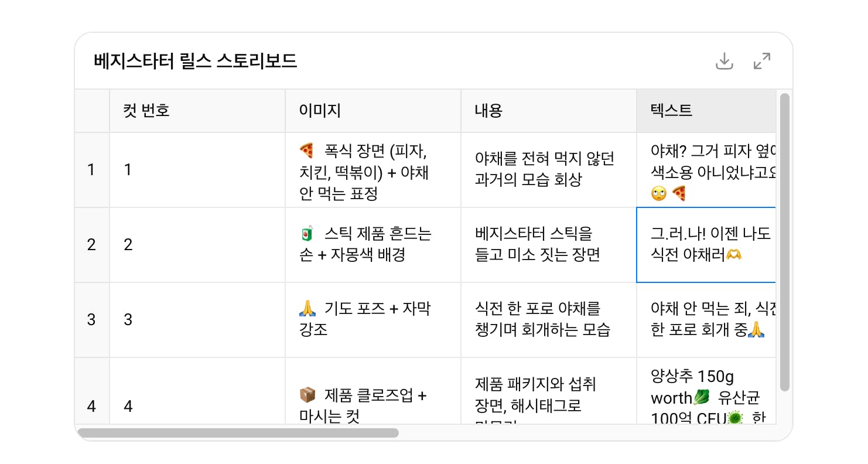Viewport: 868px width, 464px height.
Task: Click the eye-roll emoji in row 1 text cell
Action: coord(658,193)
